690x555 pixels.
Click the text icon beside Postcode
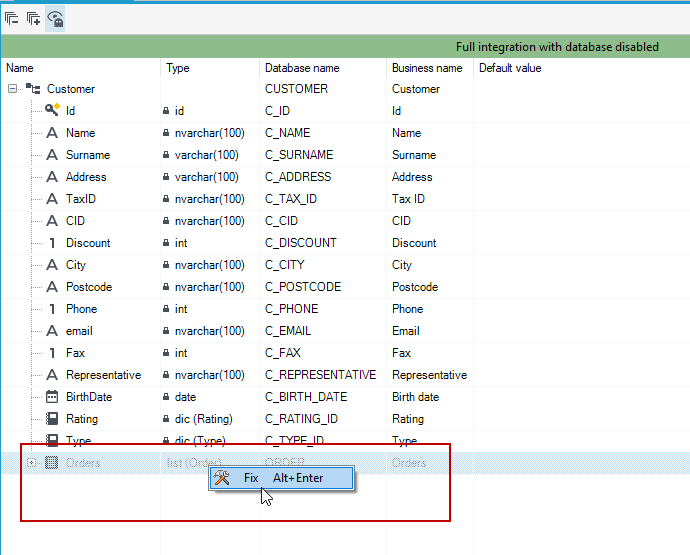tap(52, 287)
